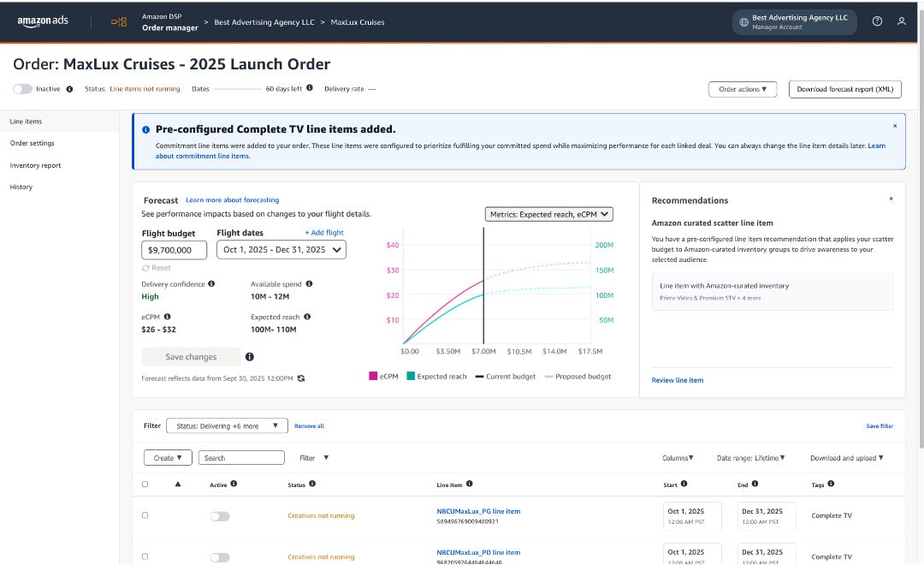Image resolution: width=924 pixels, height=565 pixels.
Task: Open the Metrics: Expected reach, eCPM dropdown
Action: coord(549,214)
